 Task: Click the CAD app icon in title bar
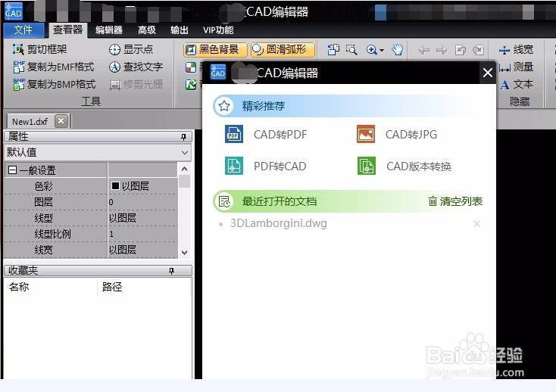13,11
